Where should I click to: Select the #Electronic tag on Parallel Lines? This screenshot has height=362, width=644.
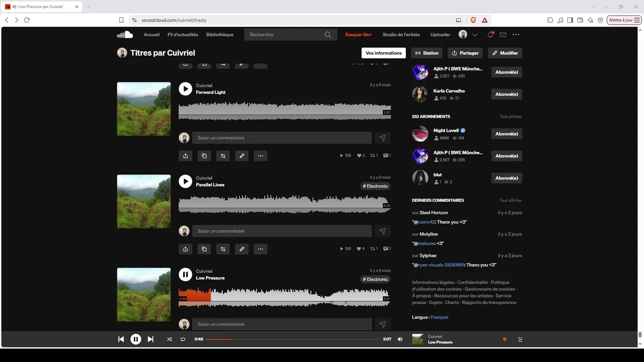click(375, 186)
